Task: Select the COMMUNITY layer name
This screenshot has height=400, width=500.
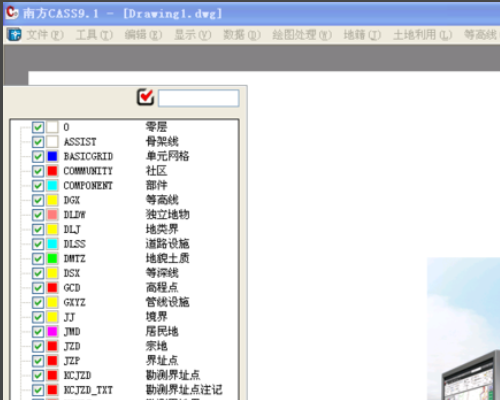Action: pos(88,171)
